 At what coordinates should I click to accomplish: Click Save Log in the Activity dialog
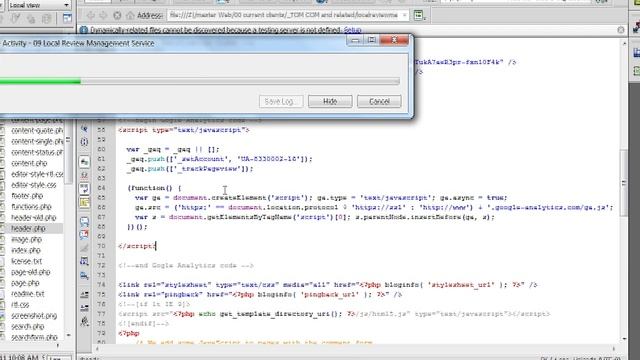(x=281, y=101)
